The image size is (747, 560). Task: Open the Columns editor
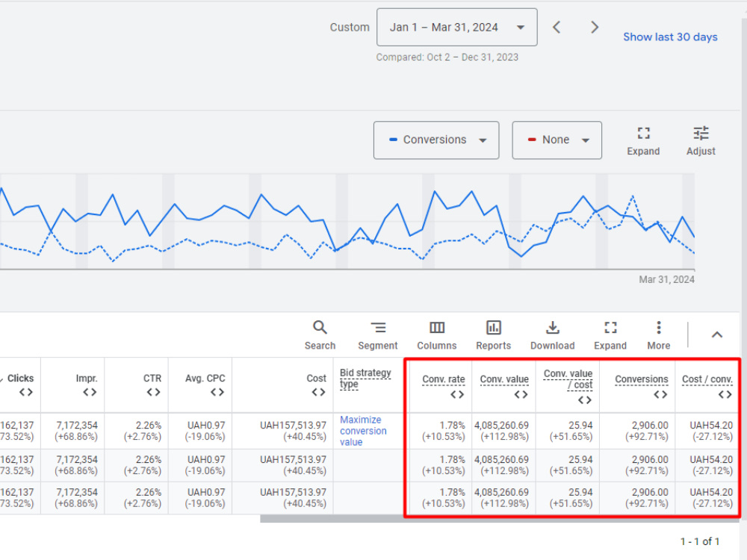436,335
